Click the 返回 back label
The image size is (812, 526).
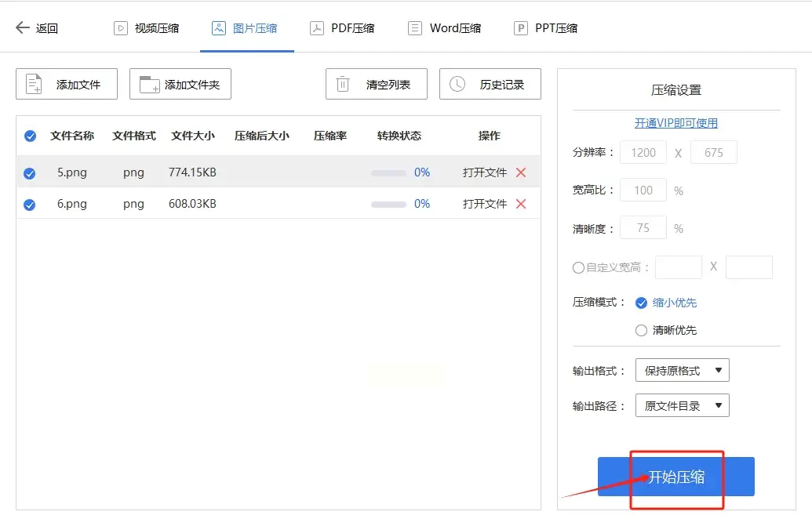coord(46,28)
